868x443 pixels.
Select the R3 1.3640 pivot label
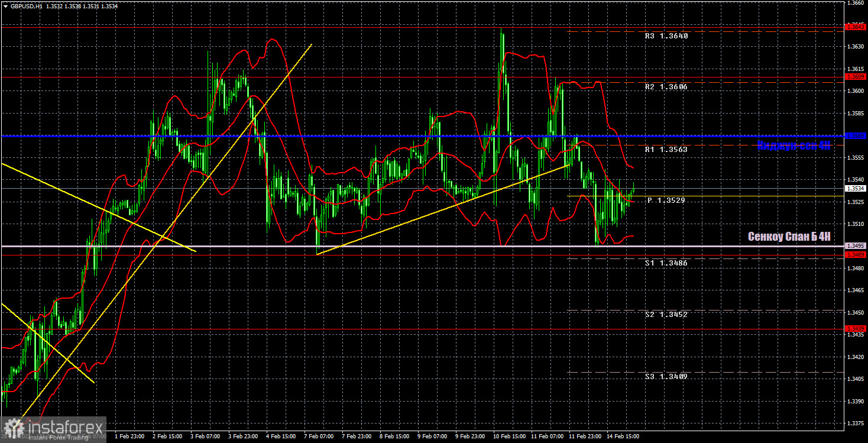click(666, 36)
